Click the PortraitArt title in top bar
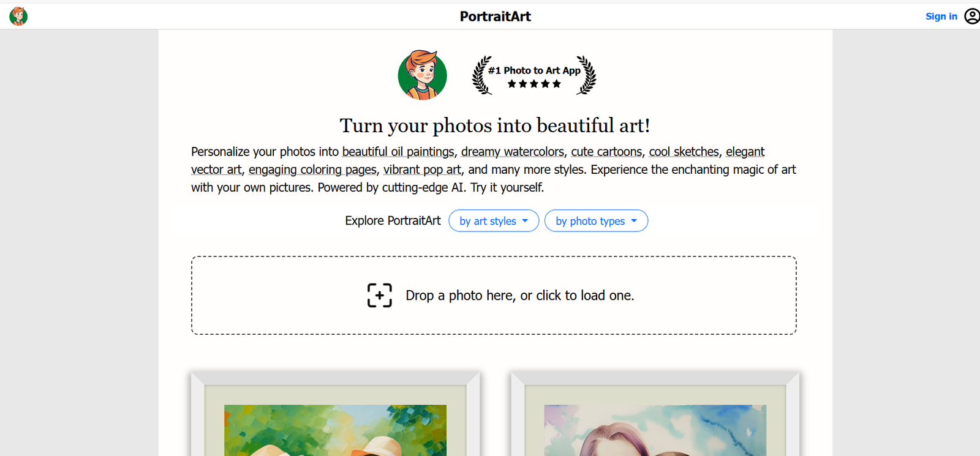This screenshot has width=980, height=456. pyautogui.click(x=495, y=17)
